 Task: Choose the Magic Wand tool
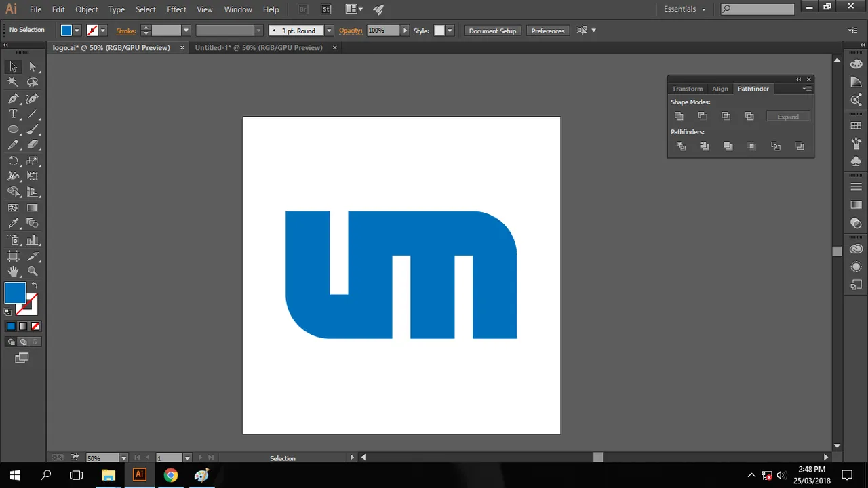click(13, 82)
